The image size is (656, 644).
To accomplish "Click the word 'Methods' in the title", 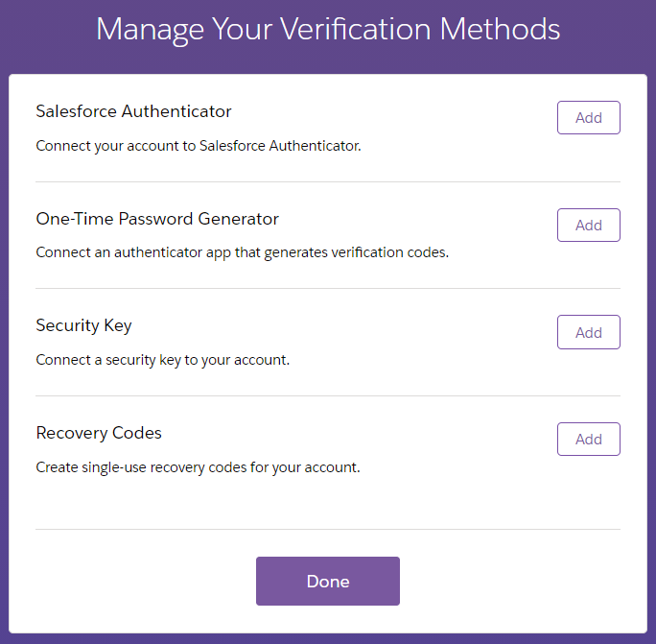I will [x=500, y=30].
